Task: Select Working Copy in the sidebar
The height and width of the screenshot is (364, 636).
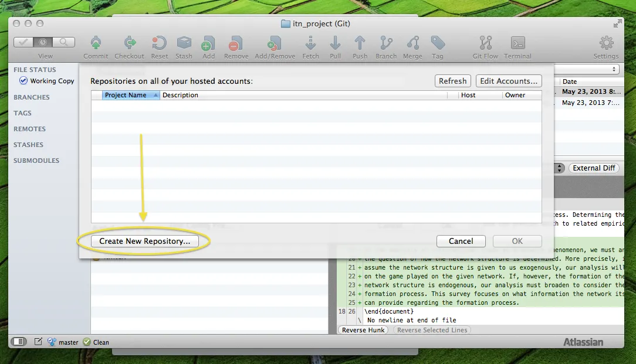Action: point(52,81)
